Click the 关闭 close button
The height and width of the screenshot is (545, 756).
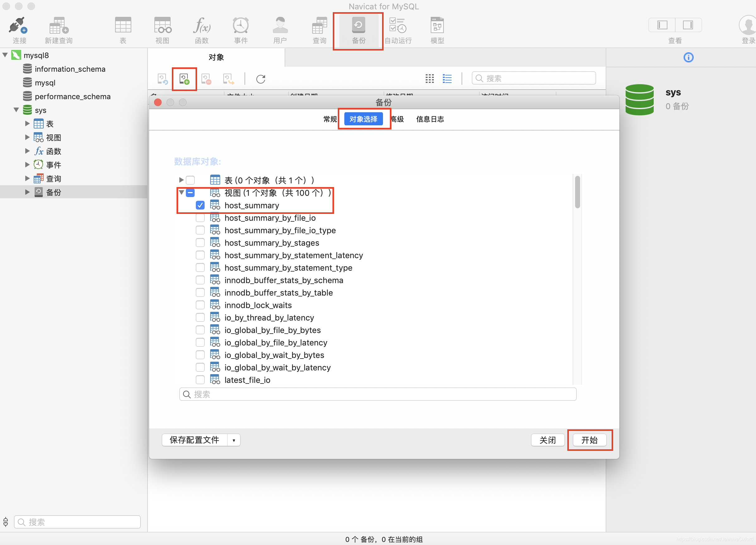547,440
